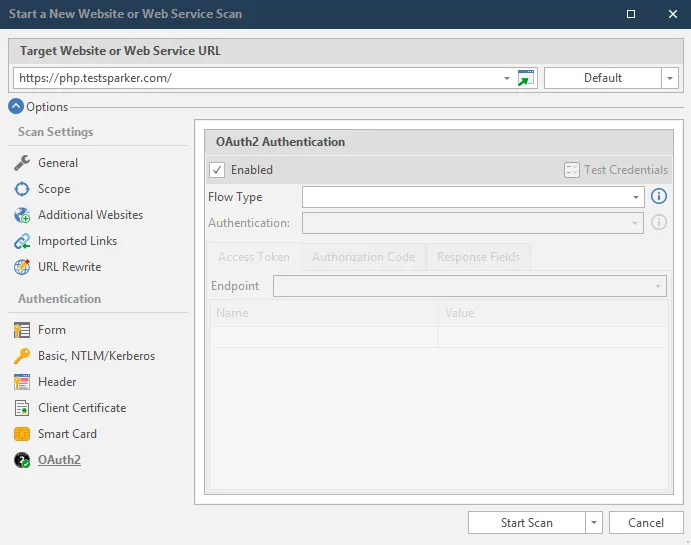Image resolution: width=691 pixels, height=545 pixels.
Task: Click the empty Value cell in first row
Action: tap(553, 337)
